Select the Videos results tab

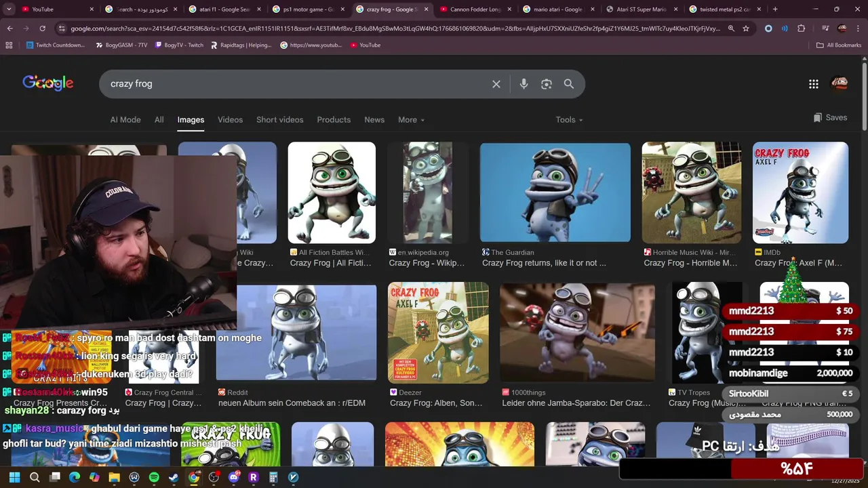tap(230, 120)
